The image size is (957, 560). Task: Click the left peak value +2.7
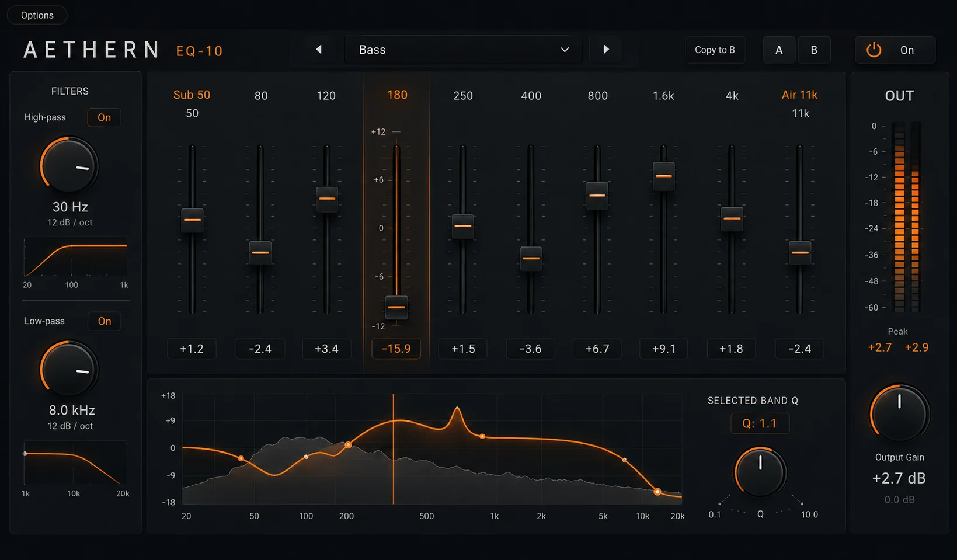(x=879, y=347)
